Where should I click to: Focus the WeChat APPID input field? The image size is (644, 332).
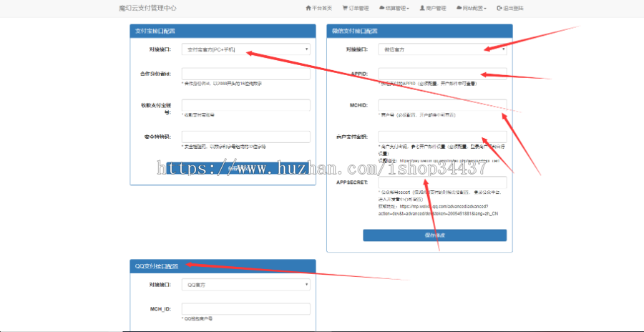442,74
